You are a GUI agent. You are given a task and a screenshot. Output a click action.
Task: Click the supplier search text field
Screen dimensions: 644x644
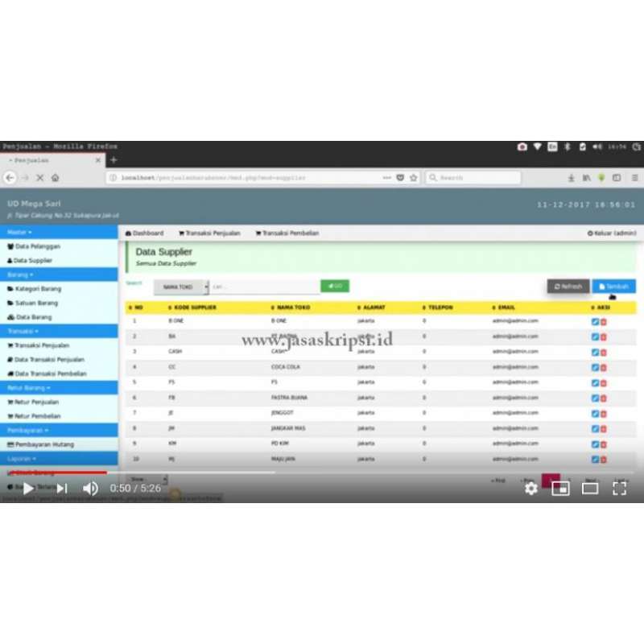264,287
